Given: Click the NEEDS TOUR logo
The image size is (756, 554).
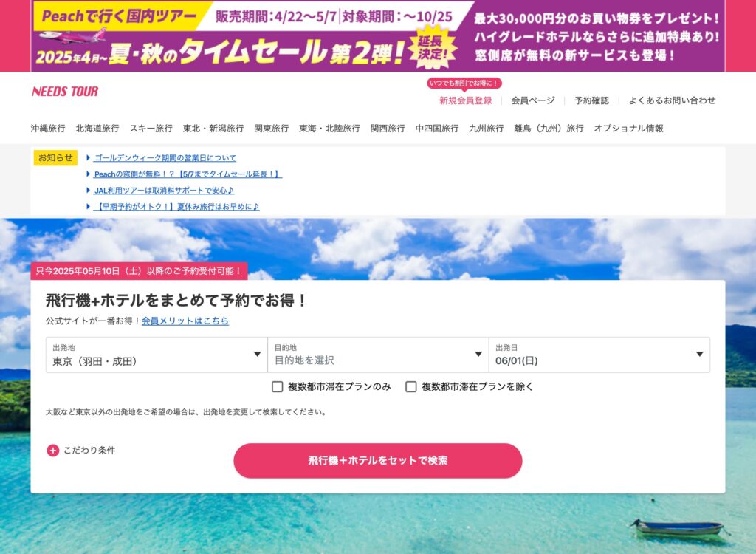Looking at the screenshot, I should tap(65, 91).
